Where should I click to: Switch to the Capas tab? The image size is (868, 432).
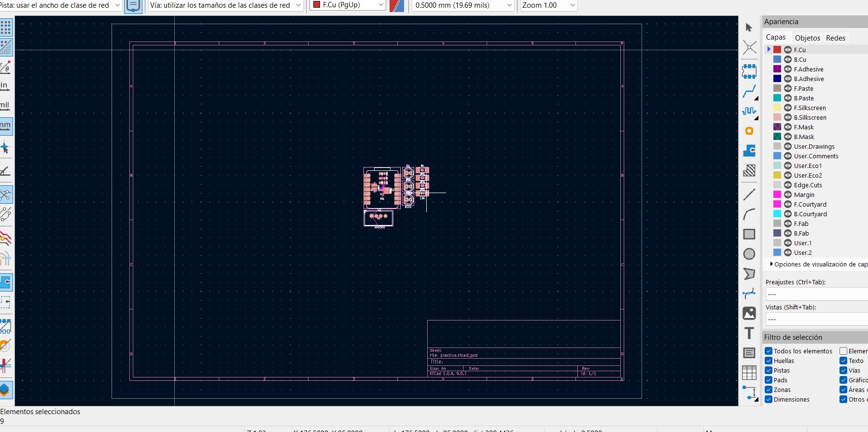coord(776,38)
